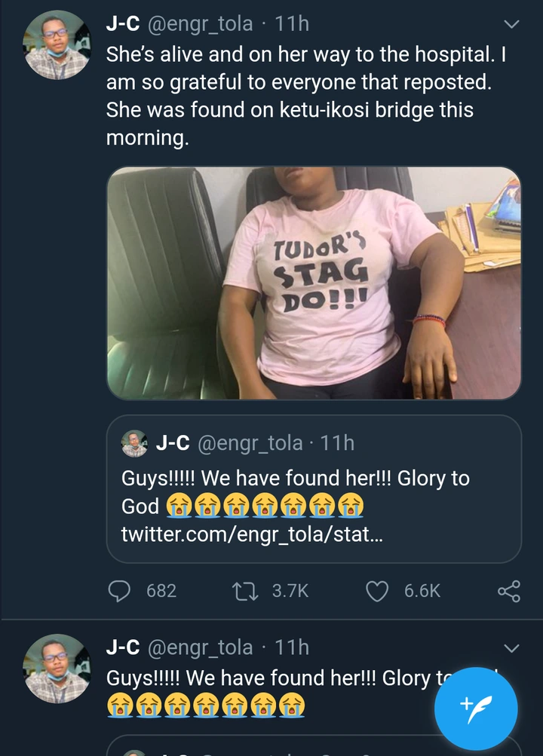Open J-C's profile picture on second tweet
The width and height of the screenshot is (543, 756).
click(x=57, y=669)
